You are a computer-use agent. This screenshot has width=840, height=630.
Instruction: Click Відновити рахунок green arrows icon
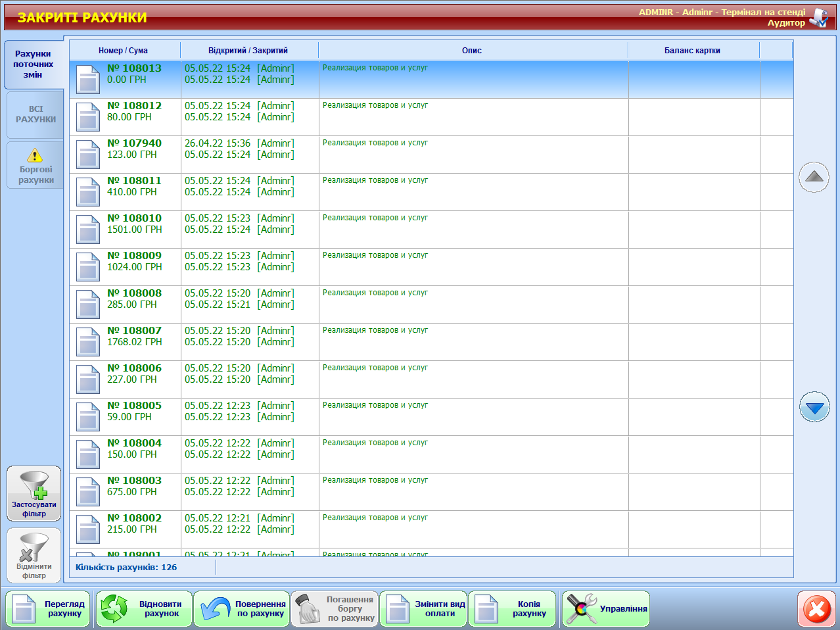pyautogui.click(x=114, y=608)
